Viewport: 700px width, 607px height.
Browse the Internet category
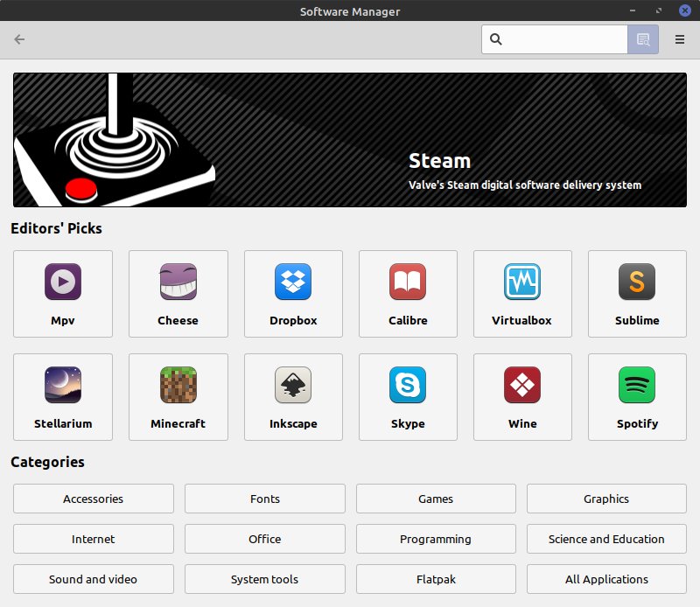coord(94,539)
